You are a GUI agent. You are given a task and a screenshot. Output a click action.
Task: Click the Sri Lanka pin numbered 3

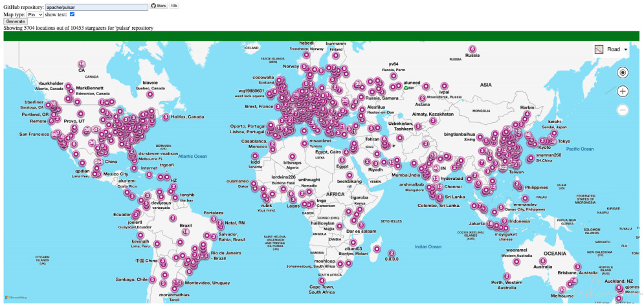tap(439, 197)
